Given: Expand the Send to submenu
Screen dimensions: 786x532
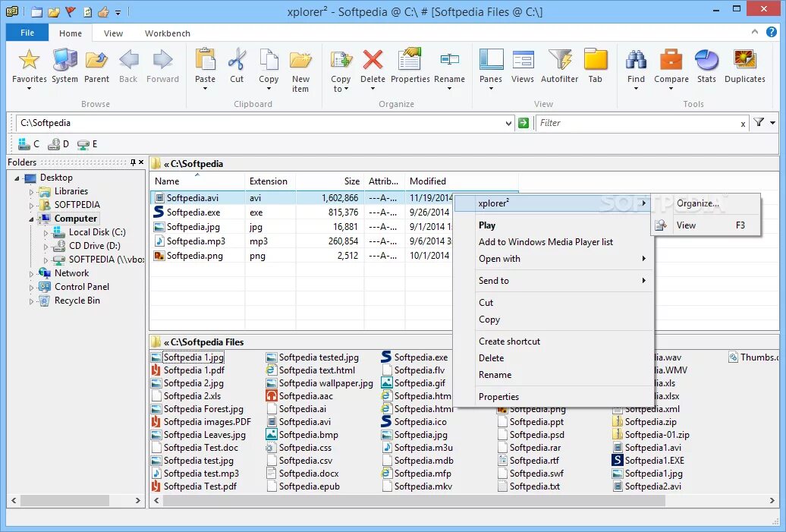Looking at the screenshot, I should click(497, 280).
